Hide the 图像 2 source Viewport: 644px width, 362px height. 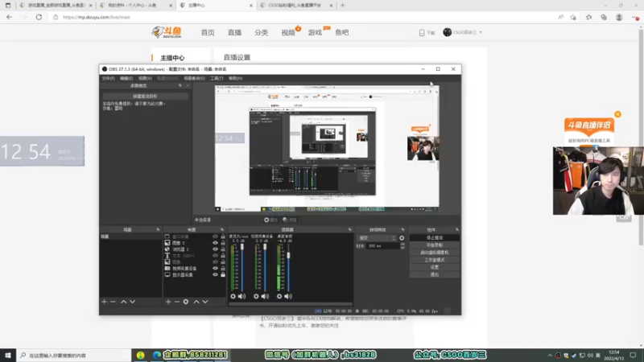point(215,243)
